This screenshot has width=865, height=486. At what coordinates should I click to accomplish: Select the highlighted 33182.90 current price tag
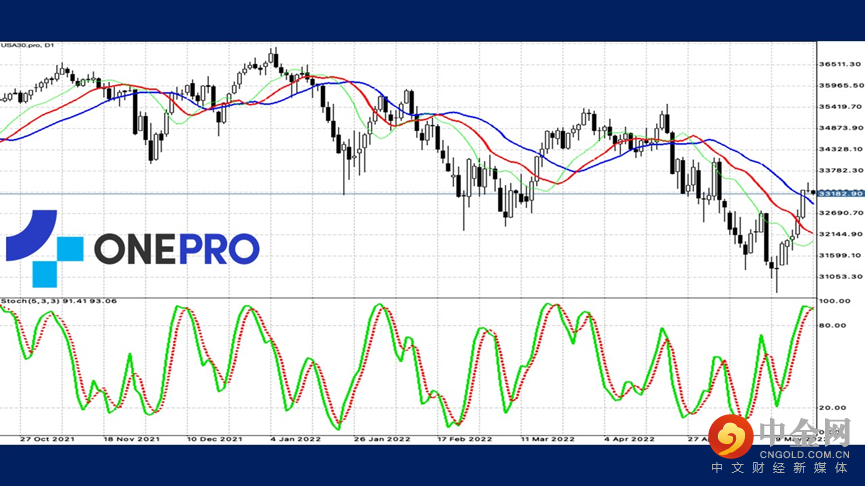tap(841, 194)
